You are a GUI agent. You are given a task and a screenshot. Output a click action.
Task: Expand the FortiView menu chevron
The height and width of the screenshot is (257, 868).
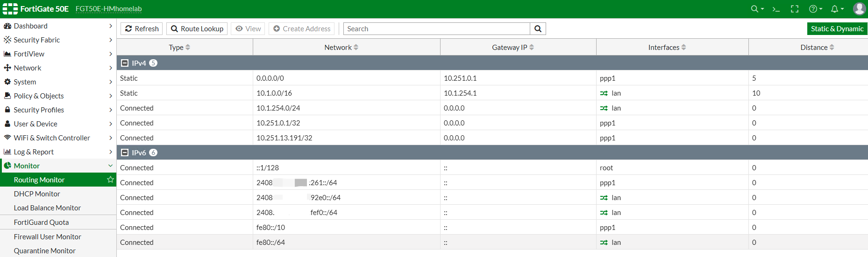110,54
